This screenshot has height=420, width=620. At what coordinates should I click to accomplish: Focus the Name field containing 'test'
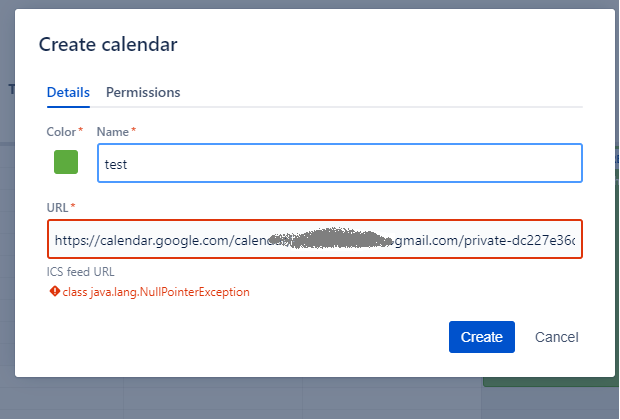(x=340, y=163)
